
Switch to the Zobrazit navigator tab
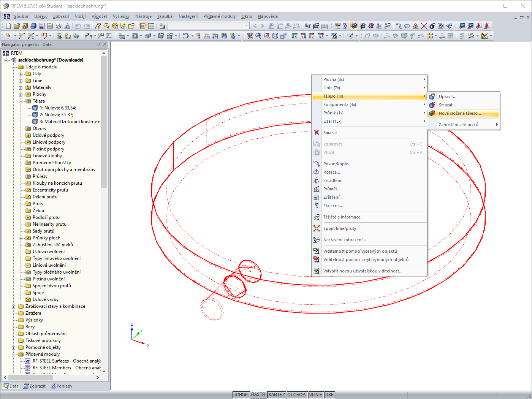pos(34,386)
